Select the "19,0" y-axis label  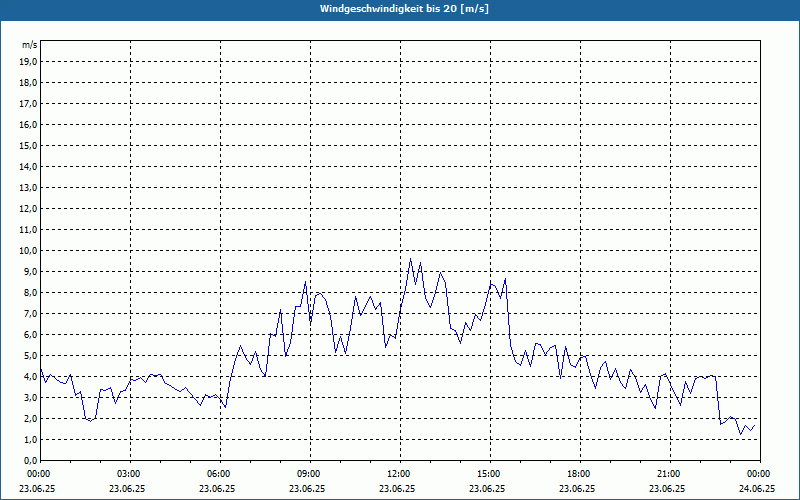(x=28, y=62)
